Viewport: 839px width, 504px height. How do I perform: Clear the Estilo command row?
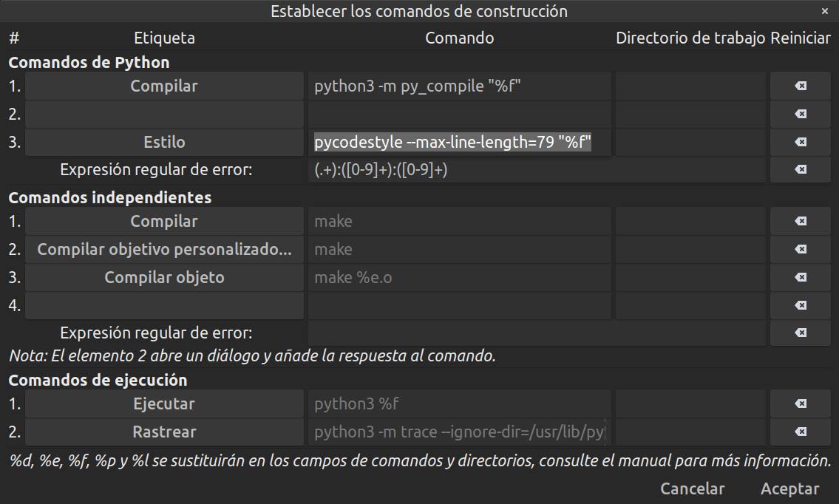pos(801,141)
